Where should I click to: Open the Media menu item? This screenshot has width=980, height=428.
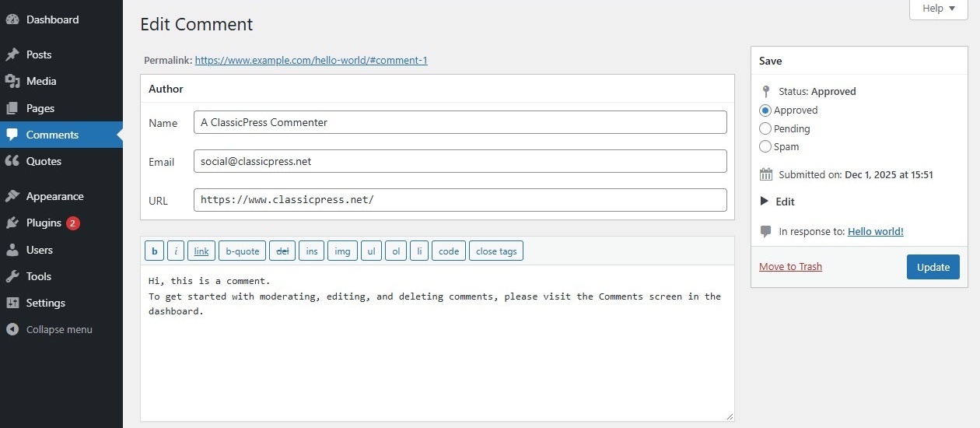click(61, 81)
